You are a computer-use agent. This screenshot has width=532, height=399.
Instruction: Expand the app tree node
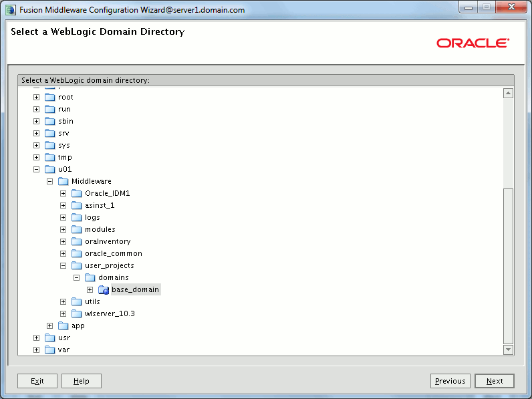[50, 325]
